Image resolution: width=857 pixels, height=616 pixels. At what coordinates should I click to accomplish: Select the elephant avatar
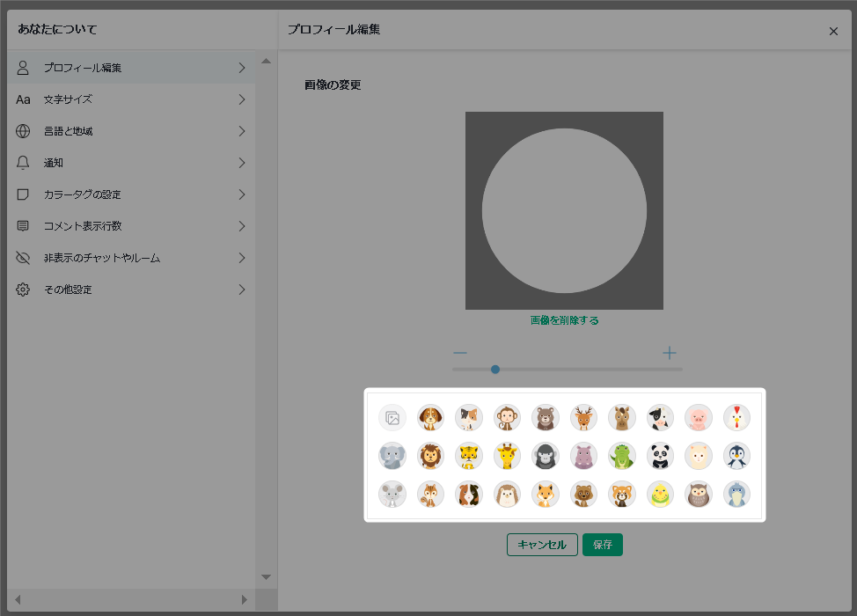tap(392, 457)
